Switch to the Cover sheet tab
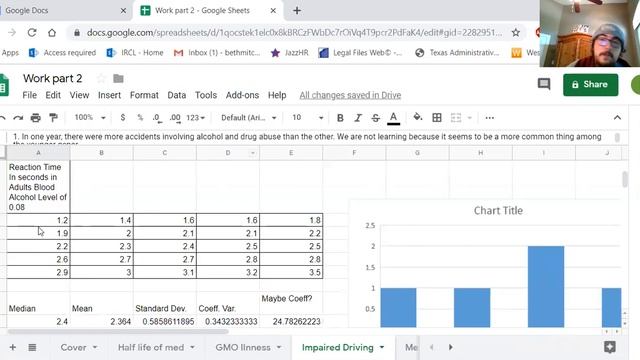This screenshot has height=360, width=640. coord(73,347)
